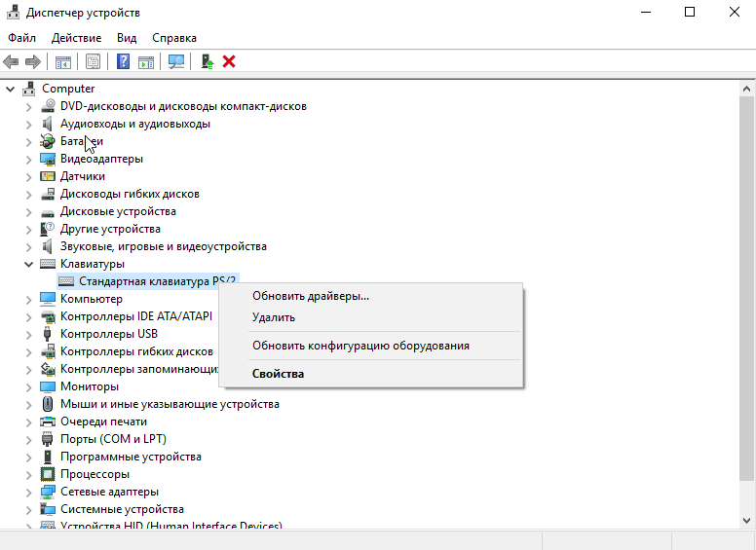Open the Действие menu
Screen dimensions: 756x550
point(76,38)
